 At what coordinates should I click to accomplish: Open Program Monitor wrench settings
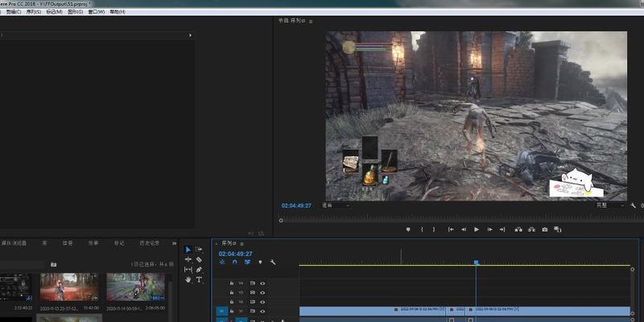pos(633,205)
